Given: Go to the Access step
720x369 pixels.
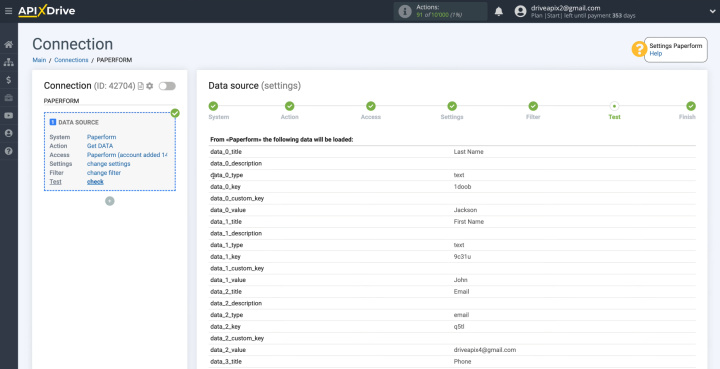Looking at the screenshot, I should (371, 106).
